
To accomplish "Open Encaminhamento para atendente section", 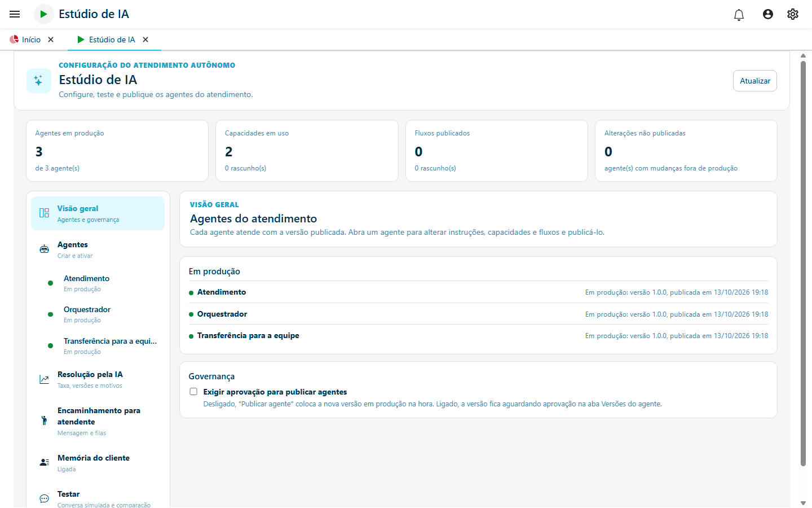I will click(98, 421).
